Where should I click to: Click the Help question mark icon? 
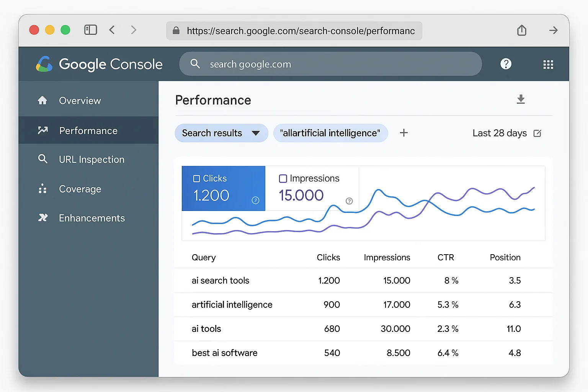pyautogui.click(x=506, y=64)
